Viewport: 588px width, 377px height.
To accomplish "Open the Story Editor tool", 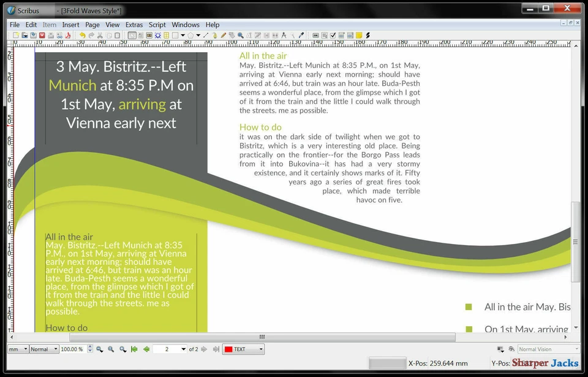I will click(258, 35).
